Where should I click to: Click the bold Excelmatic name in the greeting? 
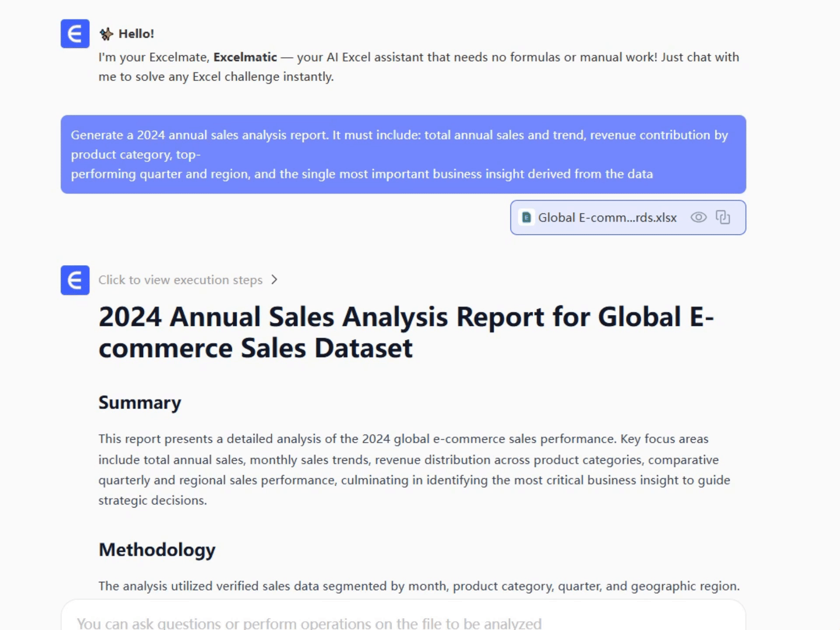tap(245, 57)
